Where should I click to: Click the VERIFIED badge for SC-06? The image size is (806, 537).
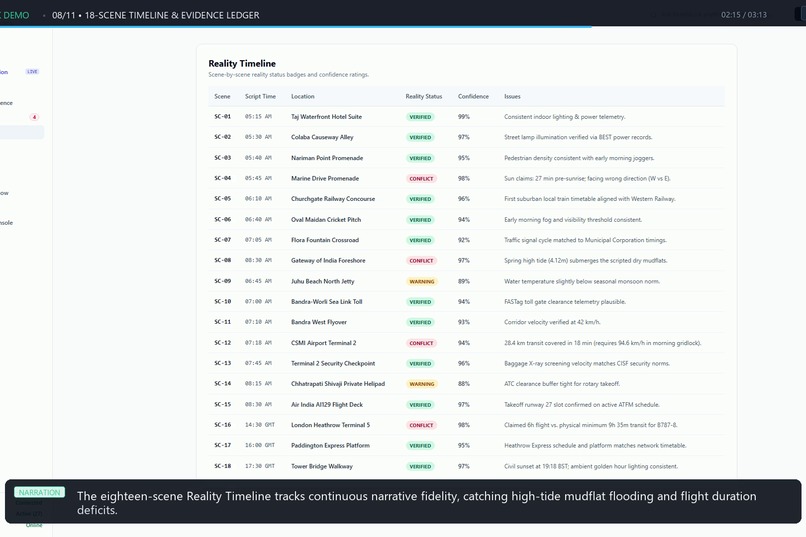pos(420,220)
